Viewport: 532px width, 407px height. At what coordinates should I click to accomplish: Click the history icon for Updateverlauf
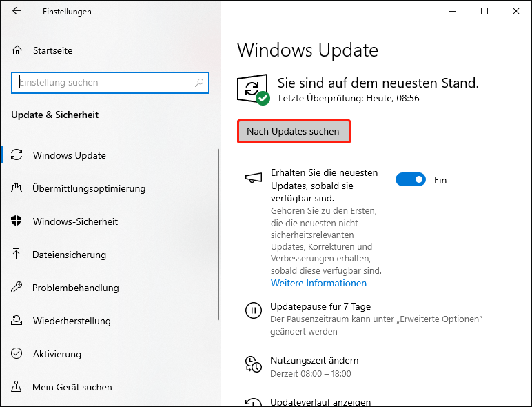(253, 402)
